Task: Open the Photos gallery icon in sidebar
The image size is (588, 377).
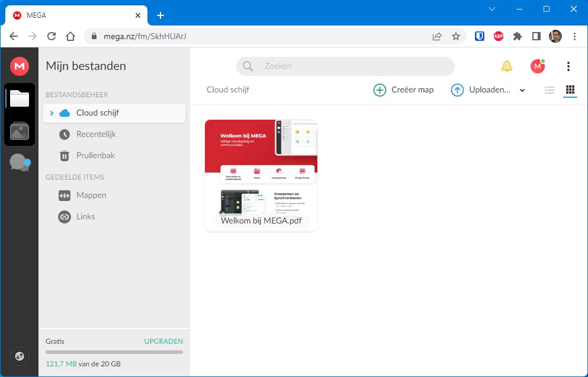Action: [20, 130]
